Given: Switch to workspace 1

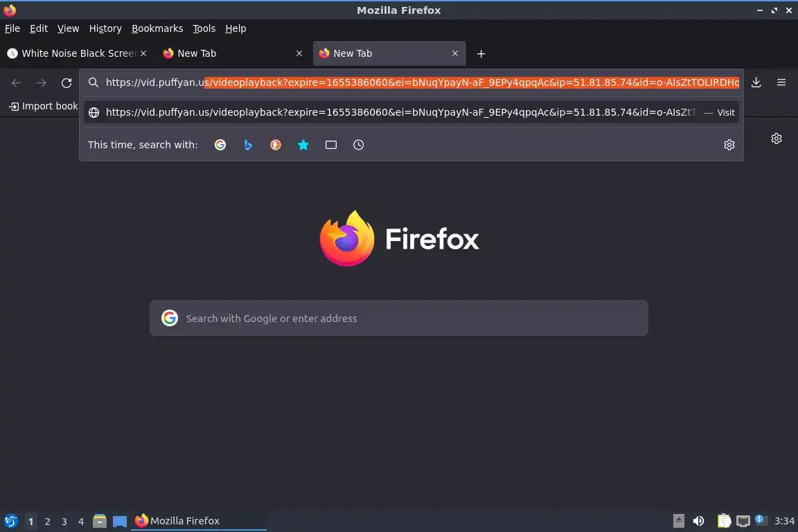Looking at the screenshot, I should 30,522.
